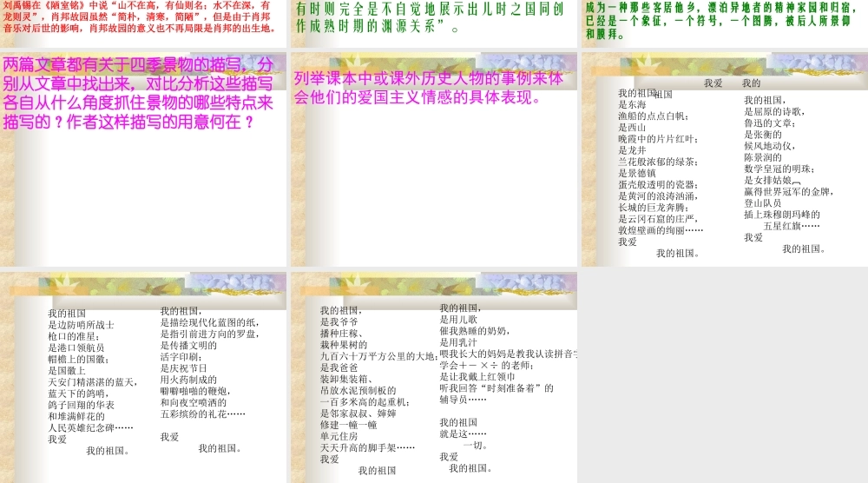Viewport: 868px width, 483px height.
Task: Click the line 渔船的点点白帆
Action: pos(654,116)
